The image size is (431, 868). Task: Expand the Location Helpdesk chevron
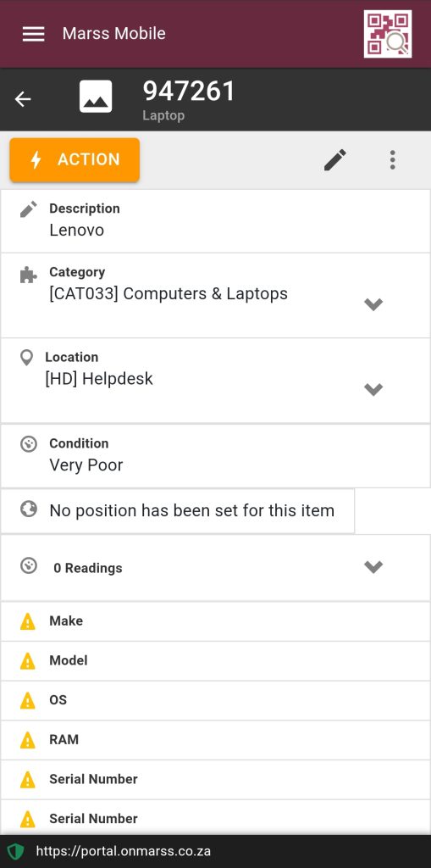(373, 389)
